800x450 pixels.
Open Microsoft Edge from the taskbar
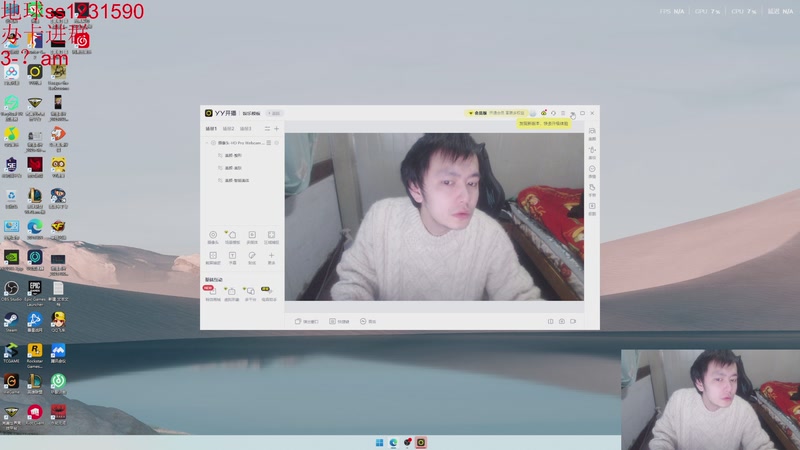(x=393, y=442)
